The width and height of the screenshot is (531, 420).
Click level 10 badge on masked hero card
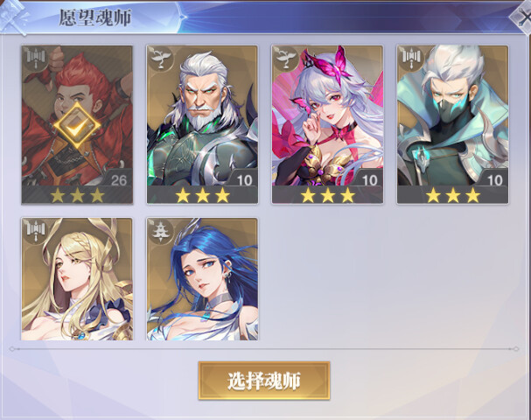coord(494,180)
